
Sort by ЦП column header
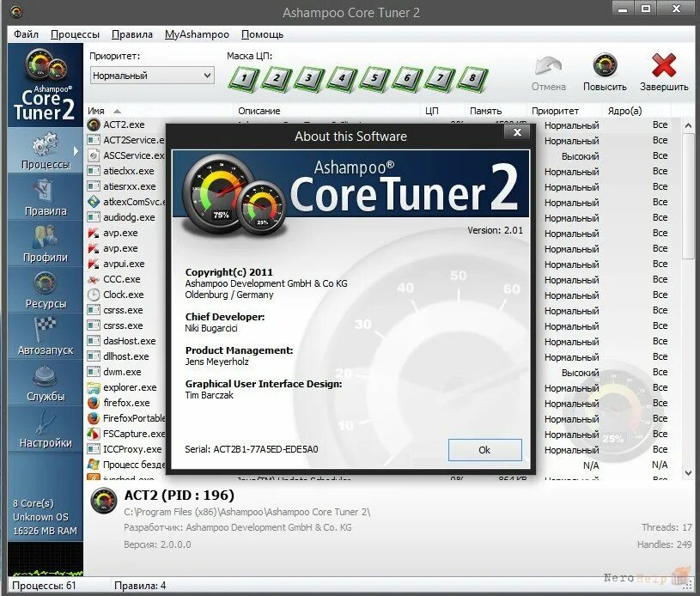coord(443,111)
